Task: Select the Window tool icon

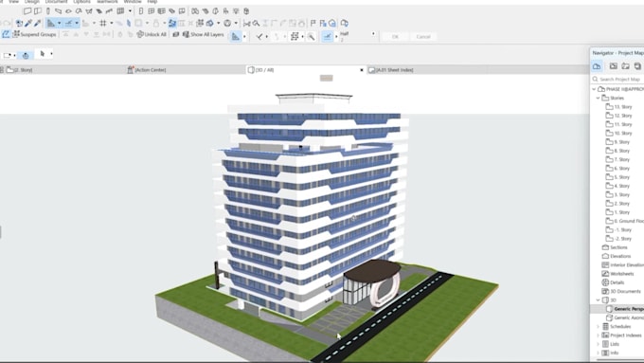Action: pyautogui.click(x=152, y=11)
